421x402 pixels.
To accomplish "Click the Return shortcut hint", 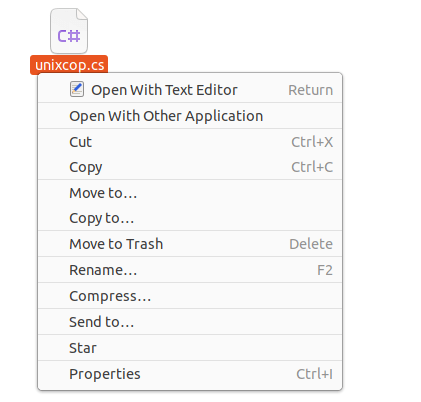I will (x=310, y=90).
